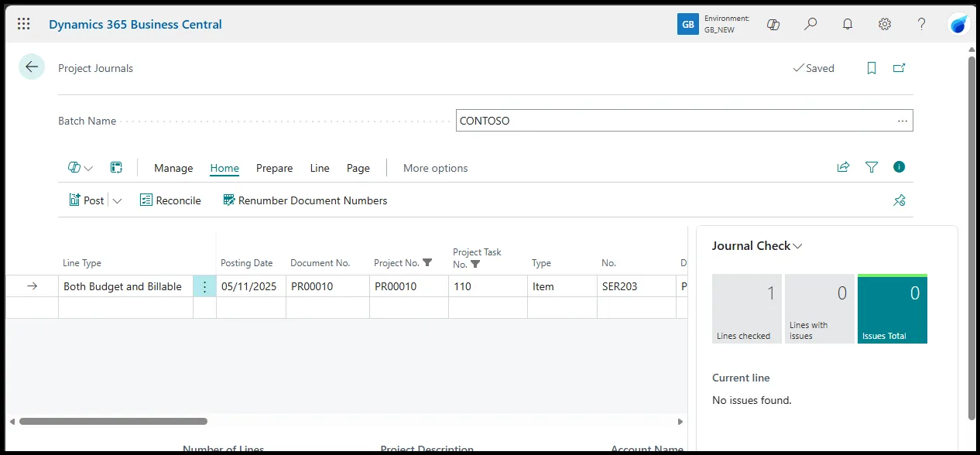Open the search magnifier icon
The image size is (980, 455).
(x=810, y=24)
